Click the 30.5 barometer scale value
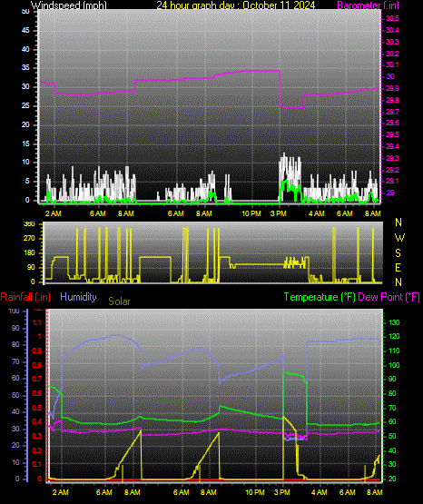423x504 pixels. click(x=392, y=19)
